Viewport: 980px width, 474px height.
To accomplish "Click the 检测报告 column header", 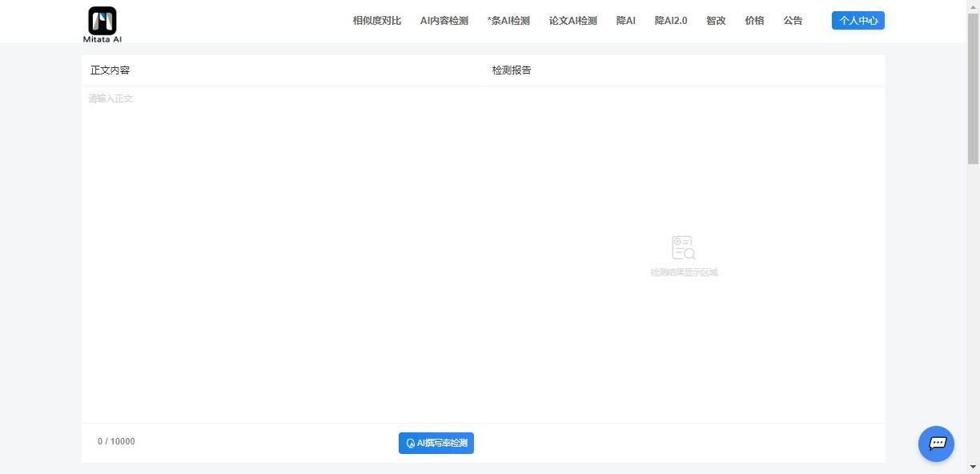I will pyautogui.click(x=512, y=70).
